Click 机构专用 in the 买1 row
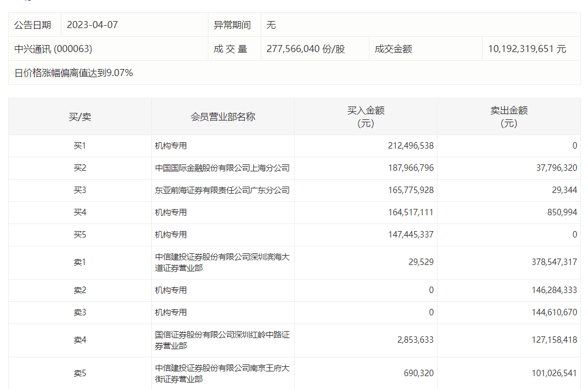This screenshot has width=588, height=389. click(x=170, y=146)
